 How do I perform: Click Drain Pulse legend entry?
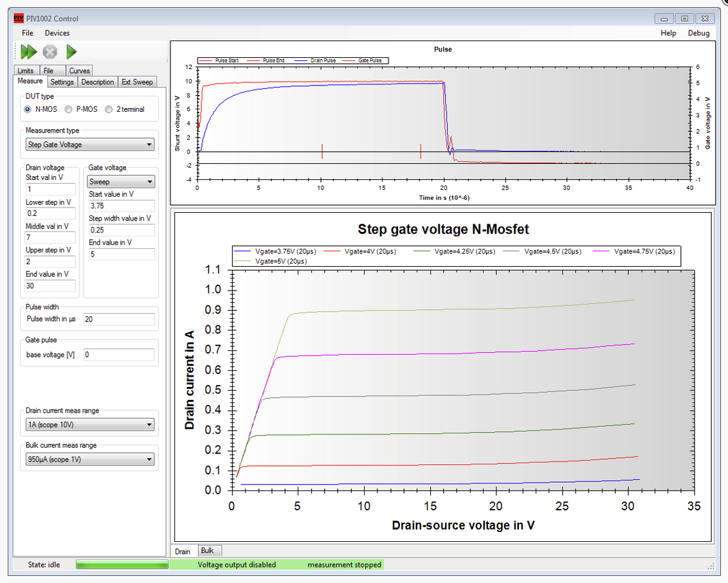(x=315, y=60)
